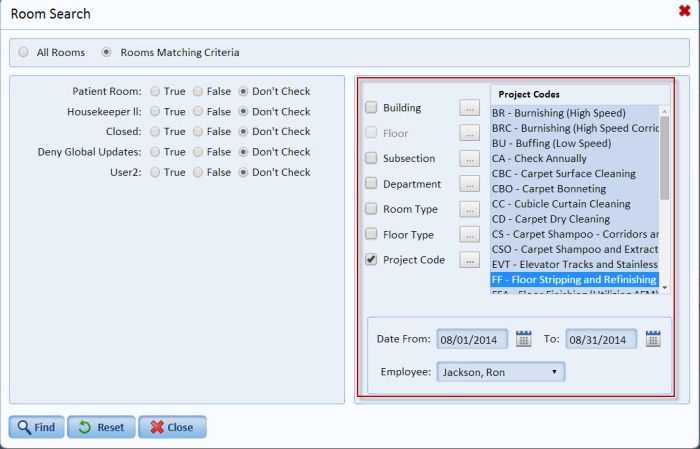The width and height of the screenshot is (700, 449).
Task: Expand the Employee dropdown
Action: (501, 372)
